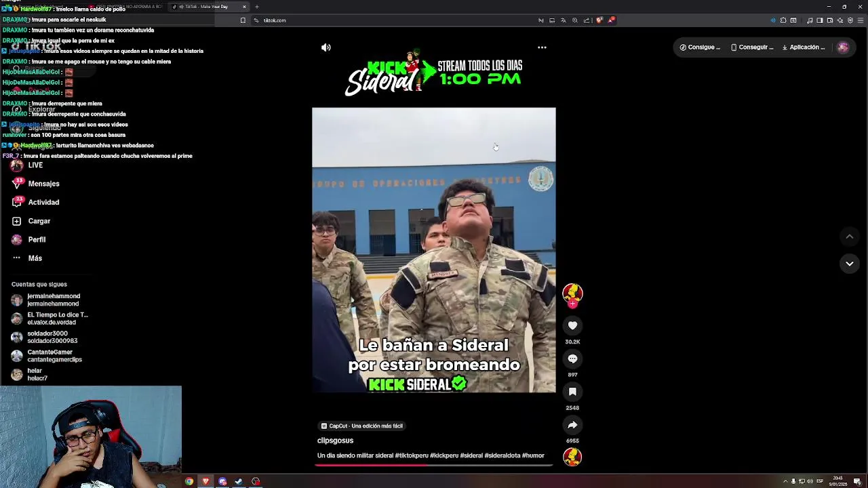Open jermainehammond followed account
This screenshot has height=488, width=868.
pos(46,300)
